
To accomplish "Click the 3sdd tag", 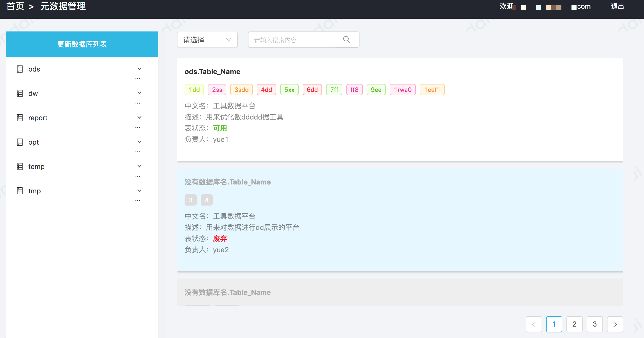I will pyautogui.click(x=241, y=90).
